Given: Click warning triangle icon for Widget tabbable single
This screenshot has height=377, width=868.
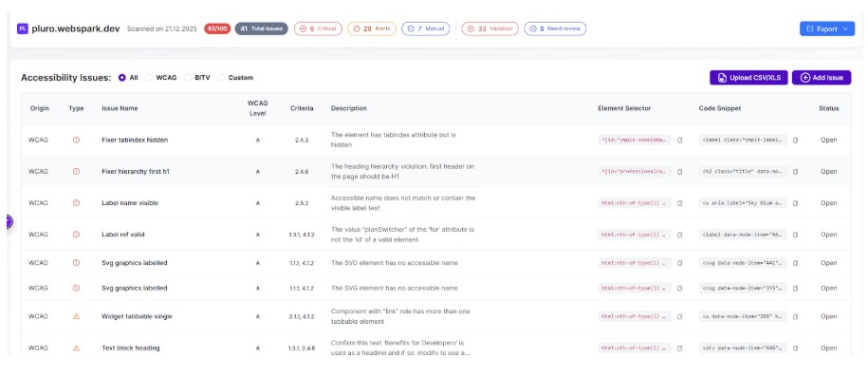Looking at the screenshot, I should tap(77, 316).
